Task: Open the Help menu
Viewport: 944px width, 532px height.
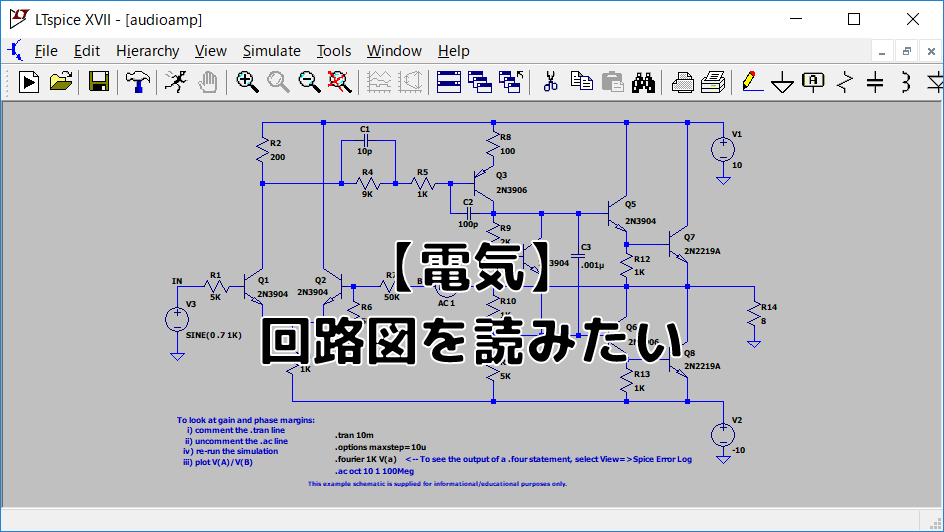Action: tap(453, 51)
